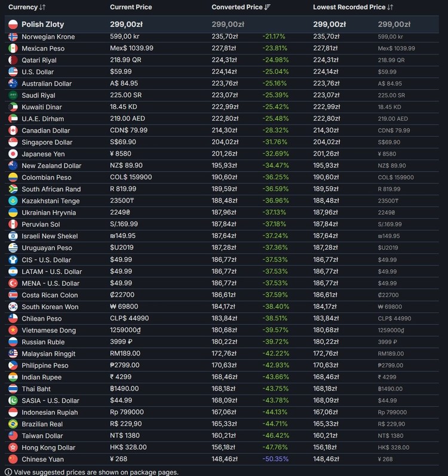Click the ¥ 8580 current price cell
The width and height of the screenshot is (448, 476).
(x=121, y=154)
